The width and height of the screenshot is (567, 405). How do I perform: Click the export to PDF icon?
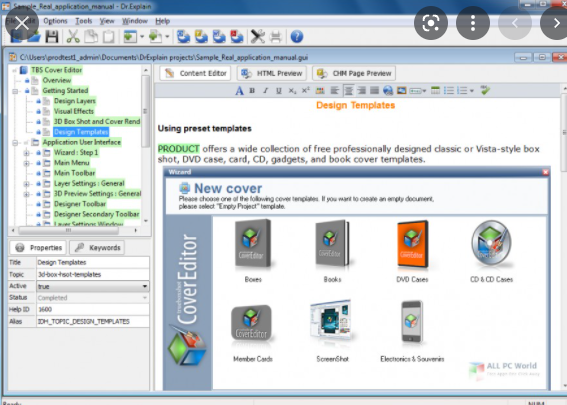(x=237, y=37)
